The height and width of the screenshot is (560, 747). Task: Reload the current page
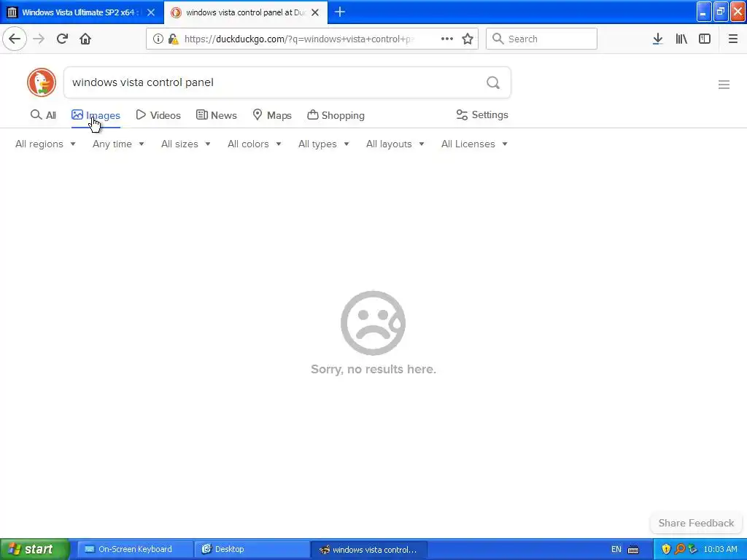coord(62,39)
